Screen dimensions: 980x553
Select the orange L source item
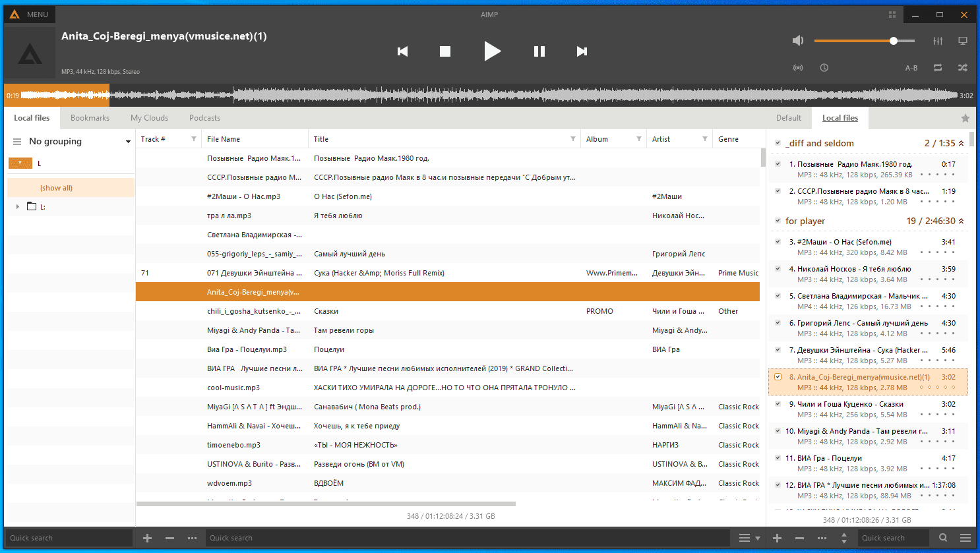tap(20, 163)
